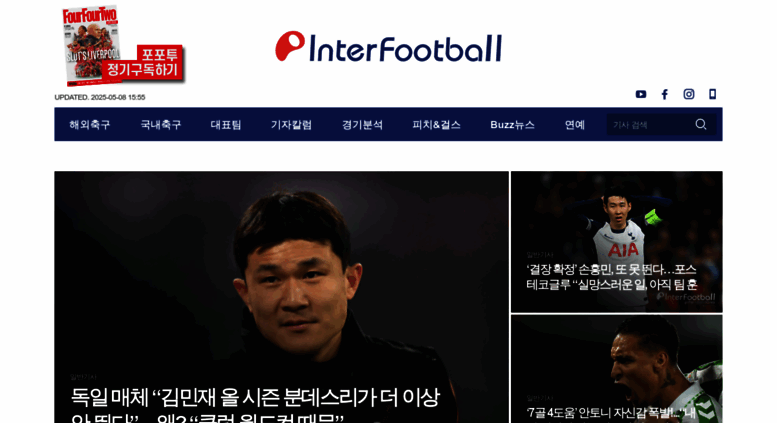Viewport: 777px width, 423px height.
Task: Open the 안토니 7골 4도움 article
Action: (611, 412)
